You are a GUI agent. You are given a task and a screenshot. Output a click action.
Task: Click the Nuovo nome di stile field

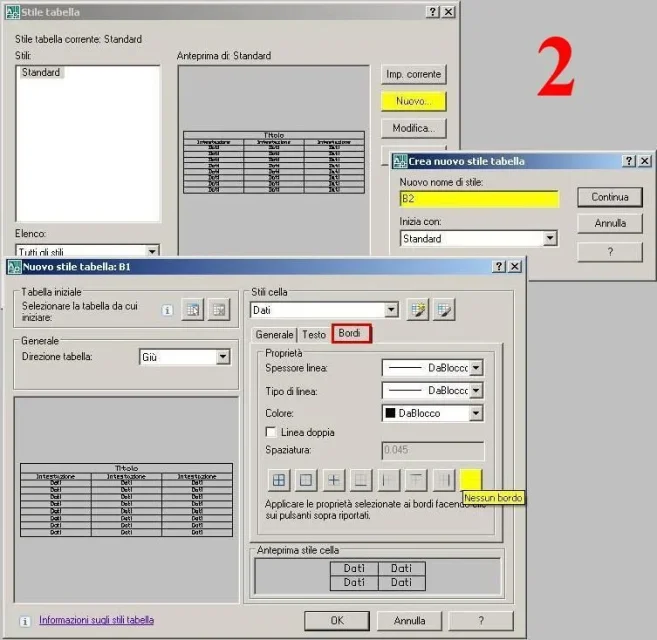[478, 199]
